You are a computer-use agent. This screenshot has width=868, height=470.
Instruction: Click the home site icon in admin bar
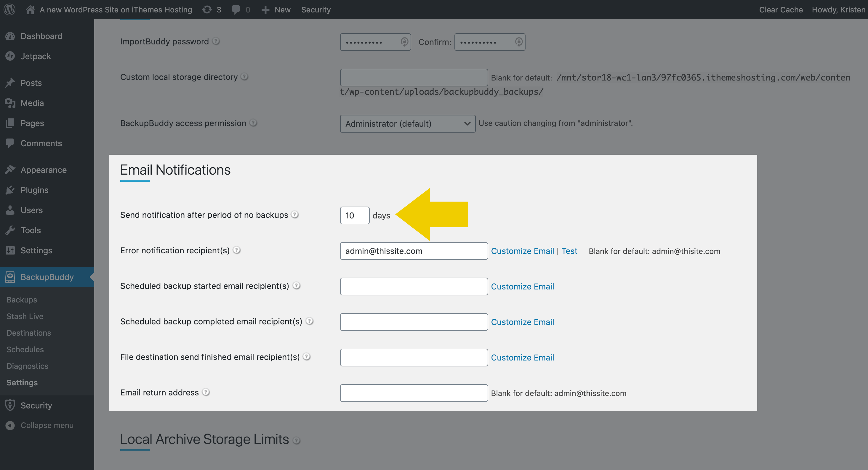point(30,9)
